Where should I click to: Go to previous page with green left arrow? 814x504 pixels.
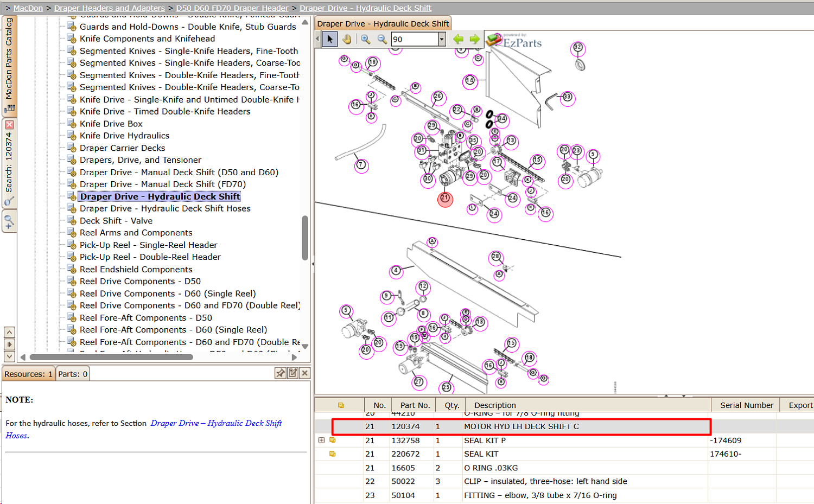(459, 39)
